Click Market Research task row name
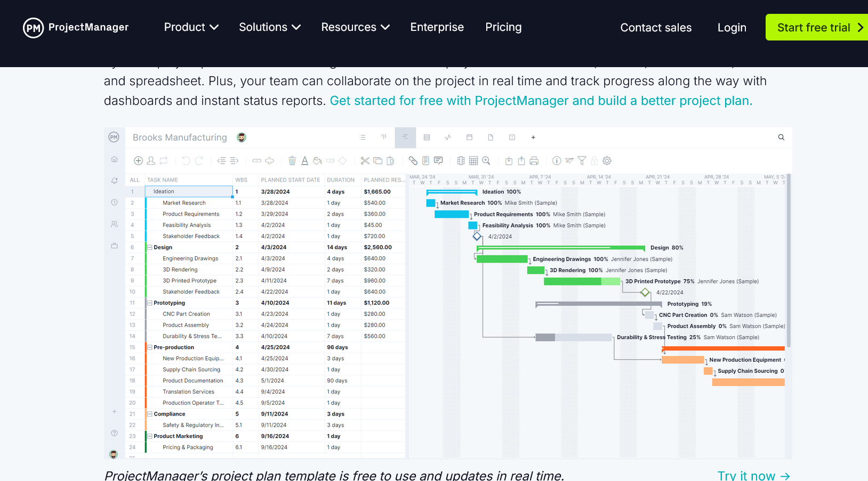 tap(184, 203)
